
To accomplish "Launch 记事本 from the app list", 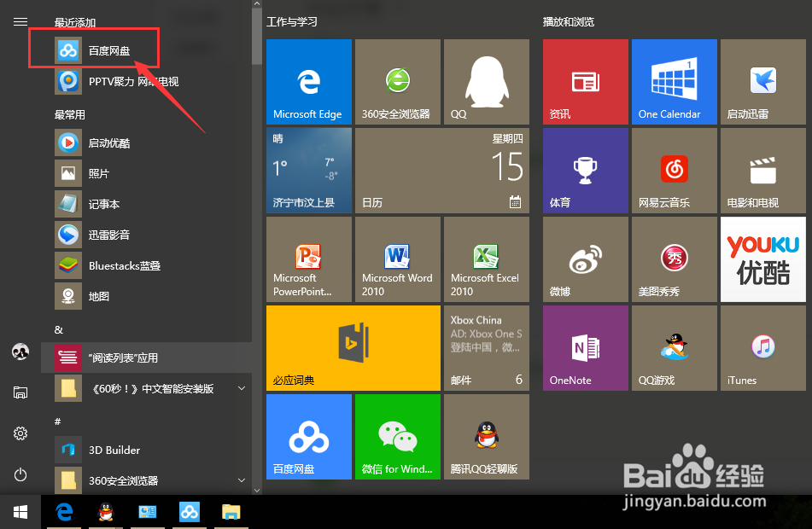I will click(147, 204).
